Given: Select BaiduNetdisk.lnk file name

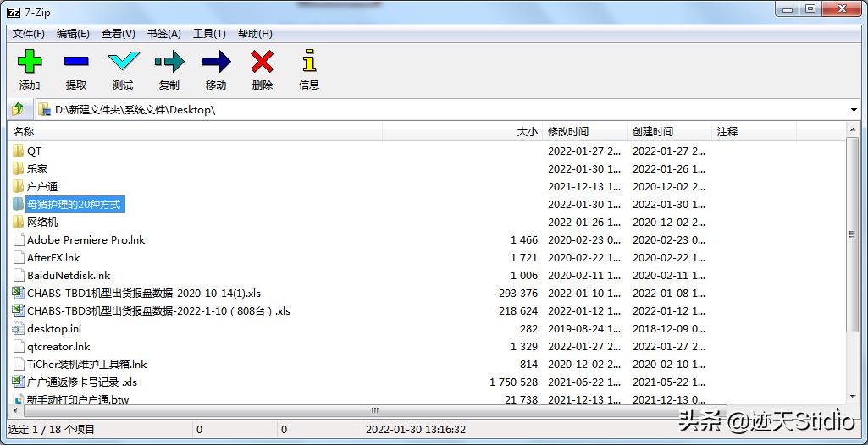Looking at the screenshot, I should [x=69, y=275].
